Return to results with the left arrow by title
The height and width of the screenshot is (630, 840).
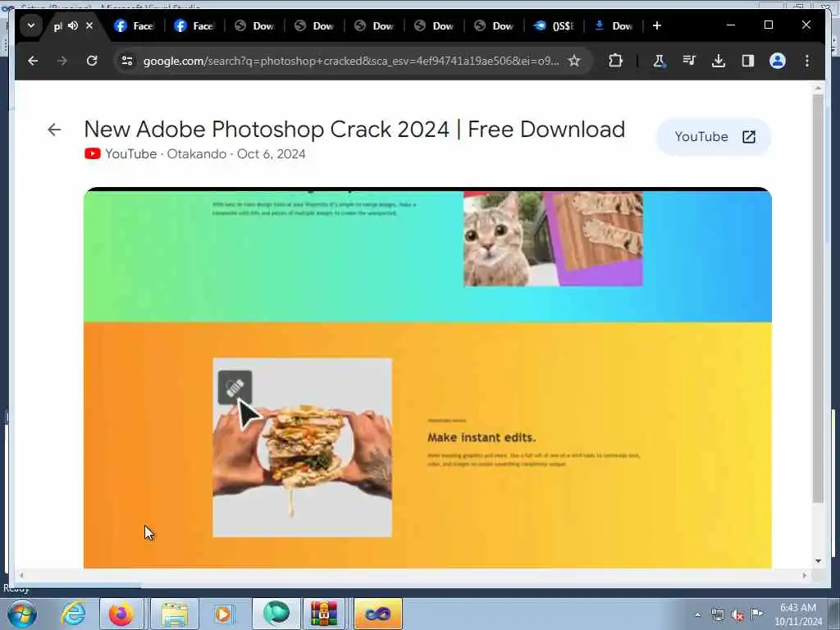54,130
